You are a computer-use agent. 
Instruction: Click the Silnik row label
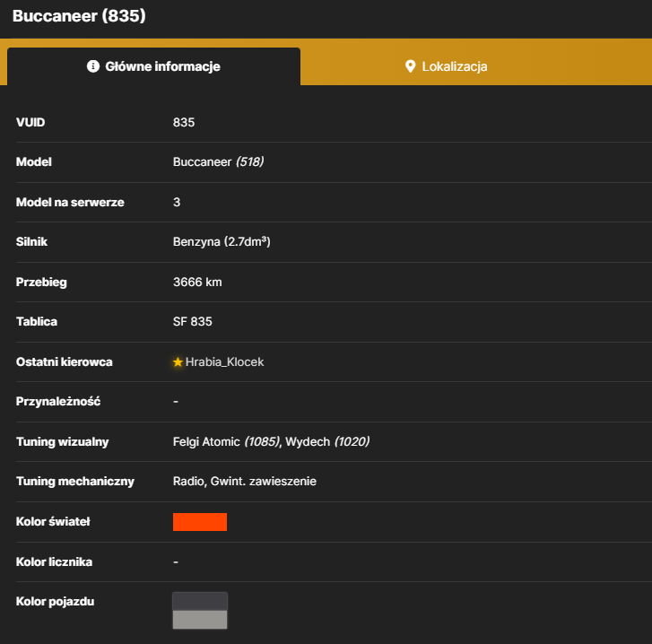(31, 241)
